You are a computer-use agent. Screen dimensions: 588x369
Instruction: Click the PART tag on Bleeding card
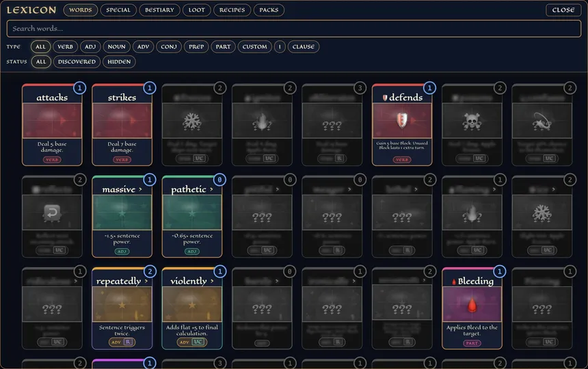(x=471, y=343)
